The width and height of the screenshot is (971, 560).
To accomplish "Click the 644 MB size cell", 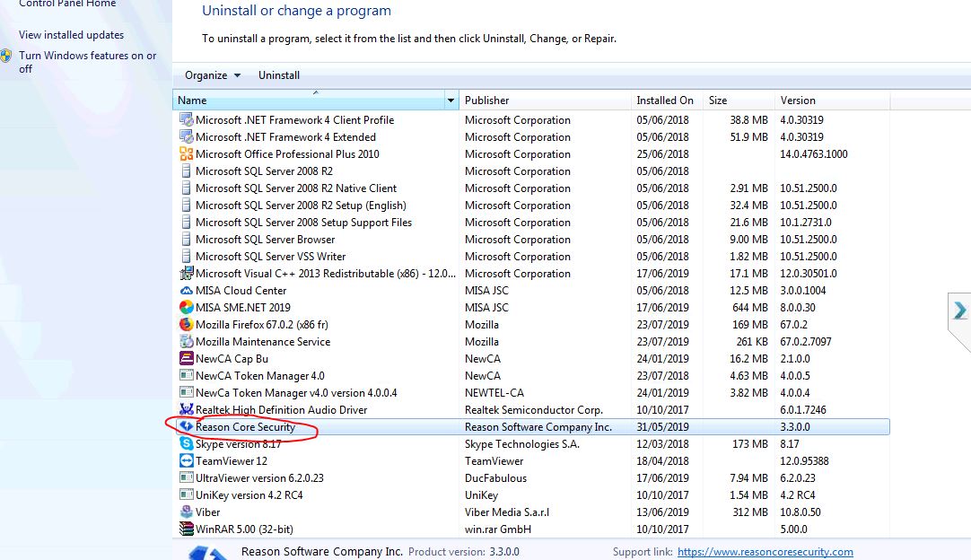I will (750, 307).
